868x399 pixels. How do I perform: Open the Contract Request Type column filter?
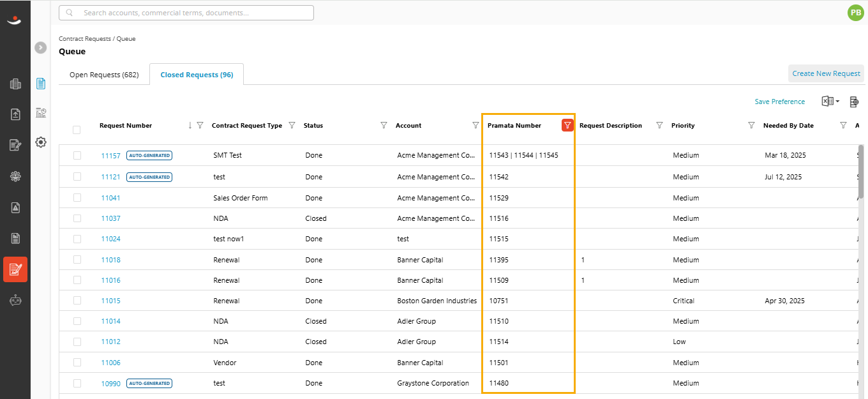pos(292,125)
